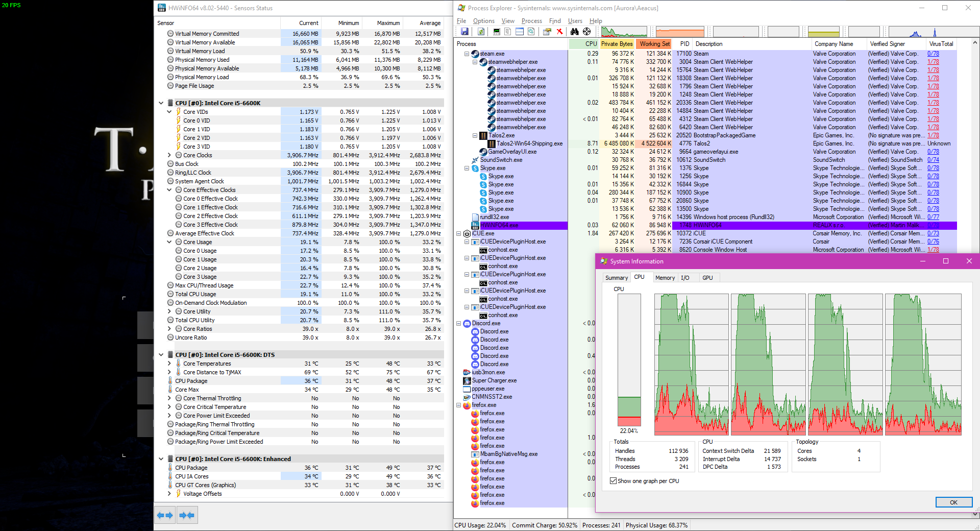The image size is (980, 531).
Task: Click the Steam icon beside steam.exe
Action: [475, 54]
